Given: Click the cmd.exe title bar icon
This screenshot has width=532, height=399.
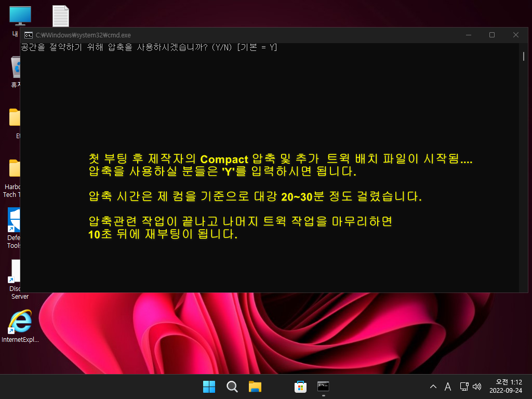Looking at the screenshot, I should click(29, 35).
